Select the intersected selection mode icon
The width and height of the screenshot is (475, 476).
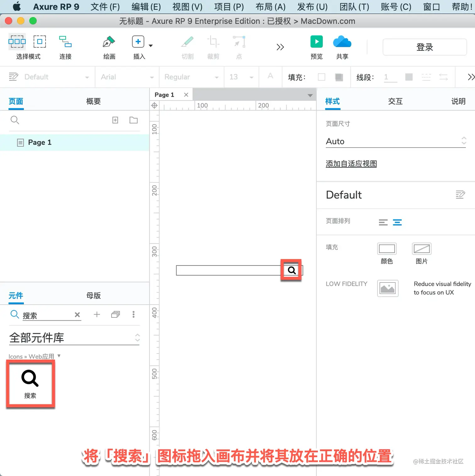click(x=17, y=41)
